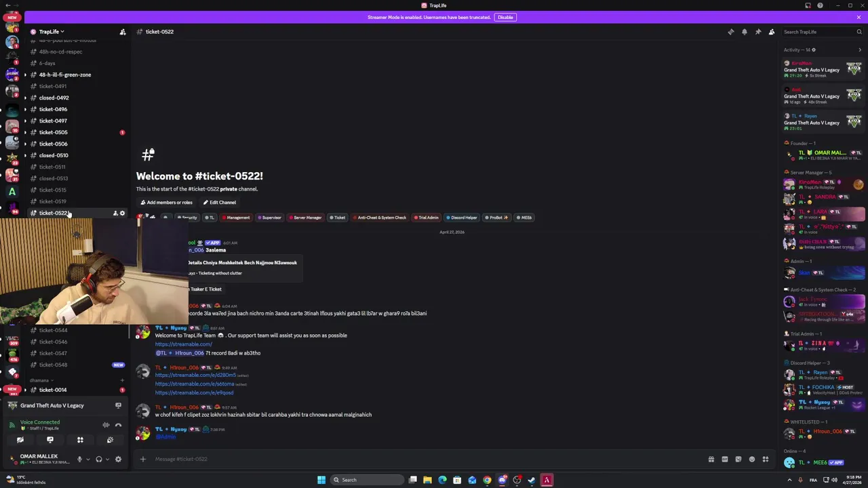Image resolution: width=868 pixels, height=488 pixels.
Task: Open User Settings gear icon
Action: (118, 459)
